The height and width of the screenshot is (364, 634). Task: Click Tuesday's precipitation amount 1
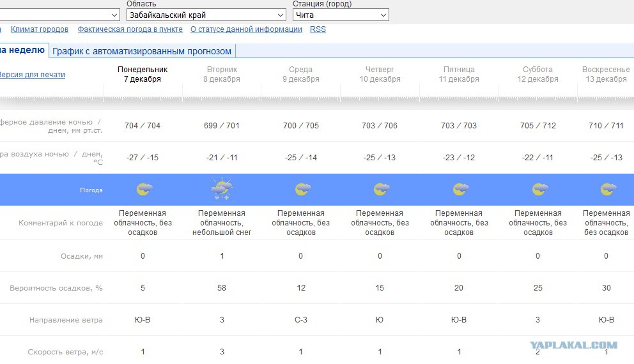[222, 255]
